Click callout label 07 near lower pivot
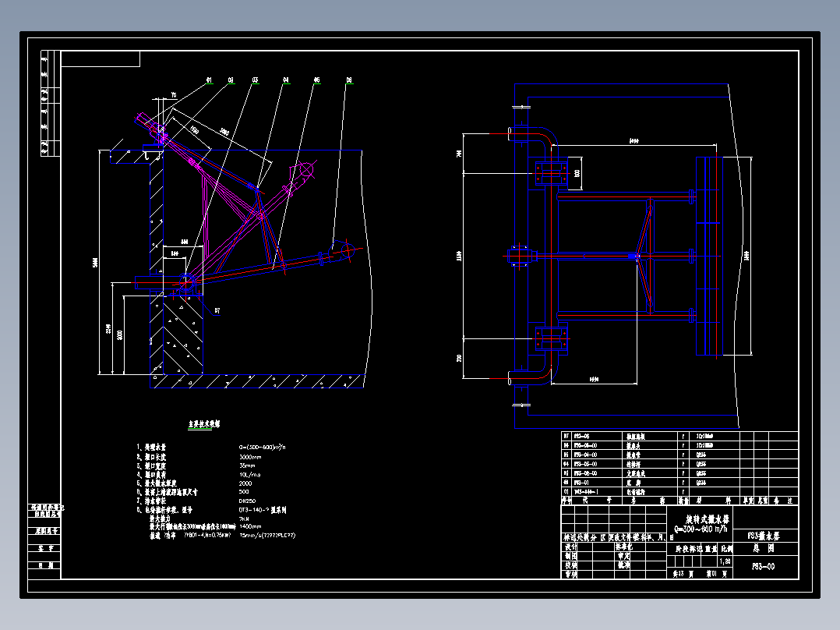Screen dimensions: 840x630 [x=217, y=310]
